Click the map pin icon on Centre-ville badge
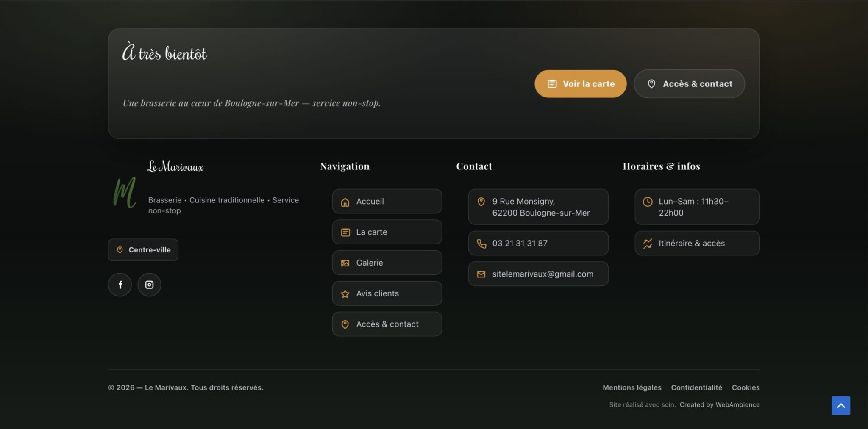Screen dimensions: 868x429 (x=120, y=250)
